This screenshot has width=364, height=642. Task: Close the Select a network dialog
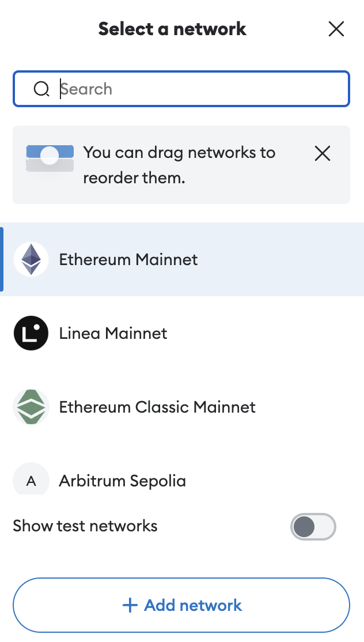click(336, 29)
